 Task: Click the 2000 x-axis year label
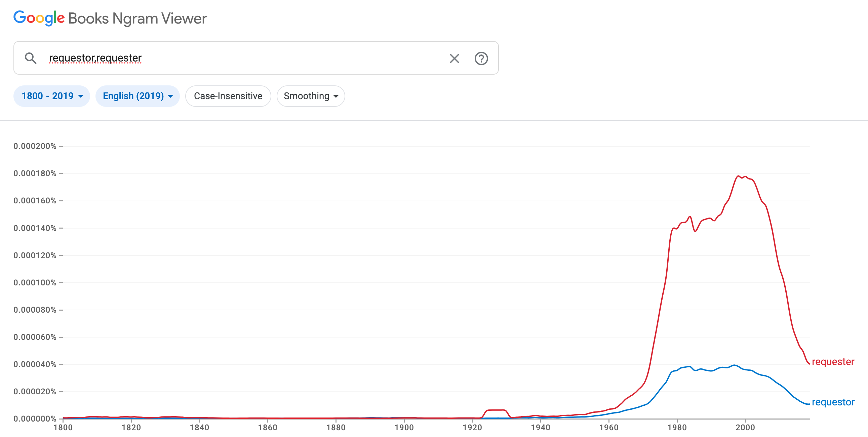coord(745,427)
